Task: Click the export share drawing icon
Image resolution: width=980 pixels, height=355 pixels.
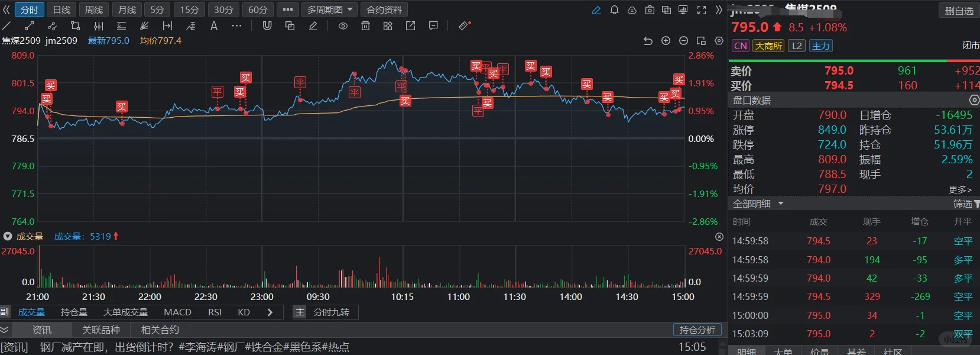Action: click(410, 26)
